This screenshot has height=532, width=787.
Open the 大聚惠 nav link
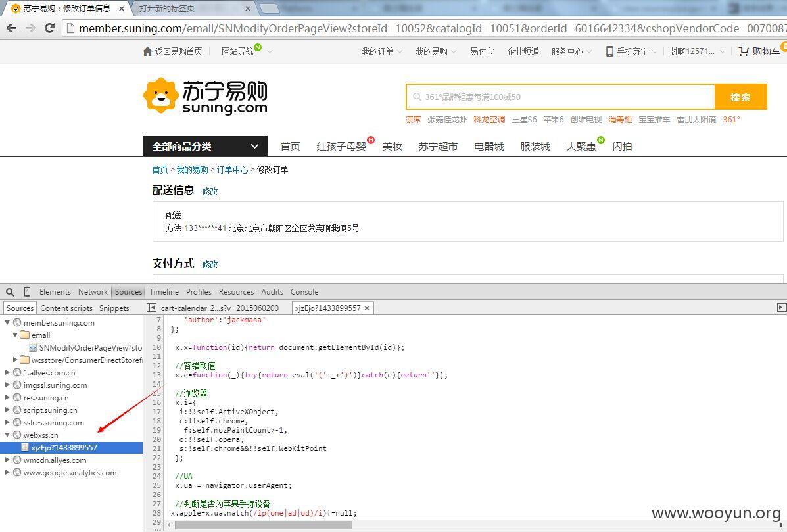[581, 146]
